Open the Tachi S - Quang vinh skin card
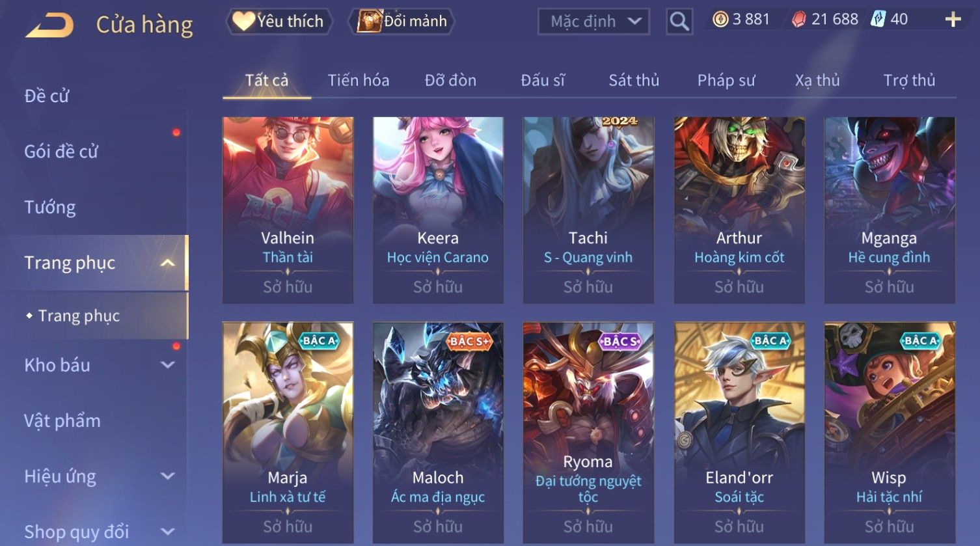Viewport: 980px width, 546px height. (x=588, y=210)
